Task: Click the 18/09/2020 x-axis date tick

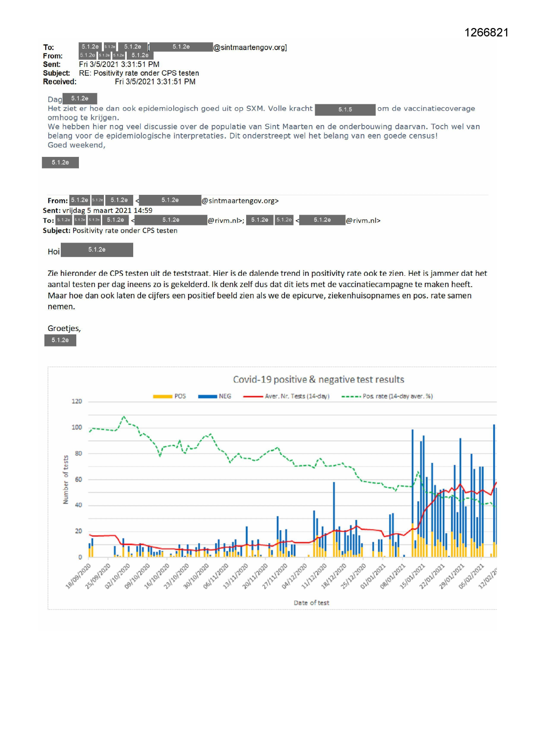Action: point(79,576)
